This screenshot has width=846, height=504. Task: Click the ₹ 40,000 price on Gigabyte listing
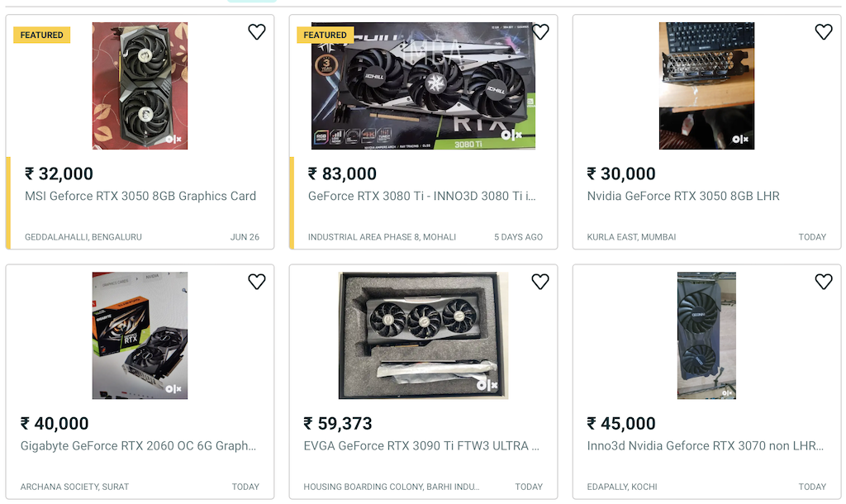55,423
